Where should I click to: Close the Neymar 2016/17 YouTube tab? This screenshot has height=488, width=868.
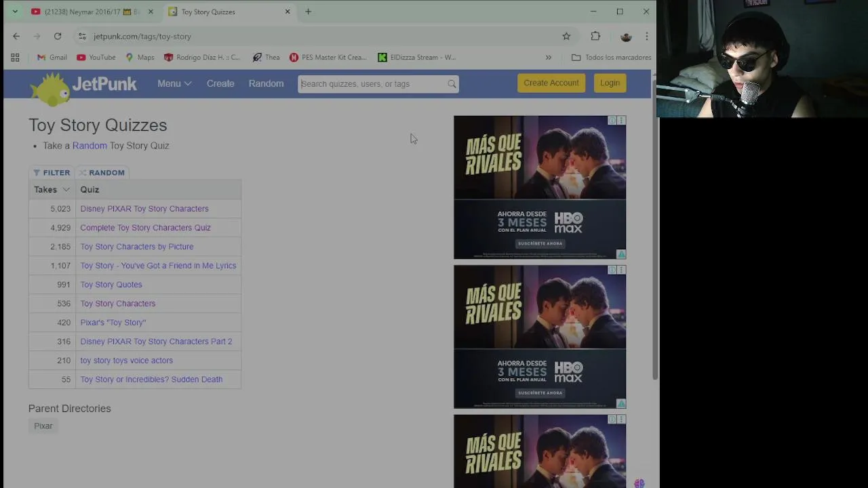[151, 12]
